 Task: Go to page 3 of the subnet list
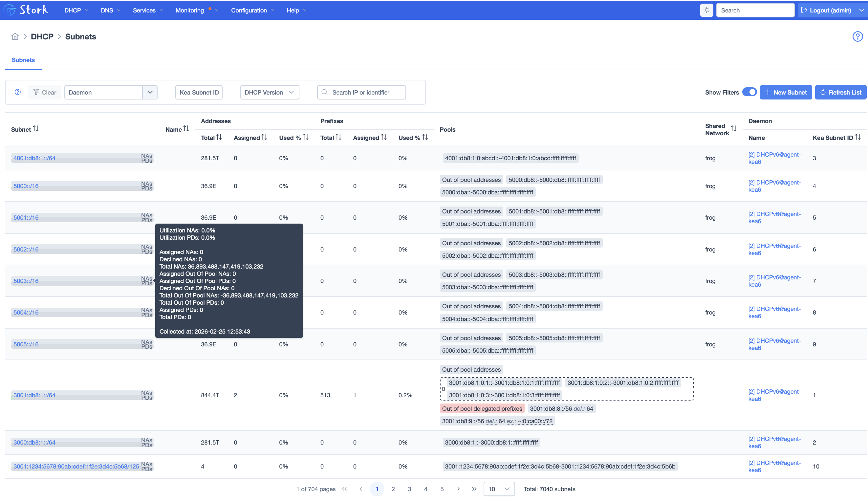point(410,489)
